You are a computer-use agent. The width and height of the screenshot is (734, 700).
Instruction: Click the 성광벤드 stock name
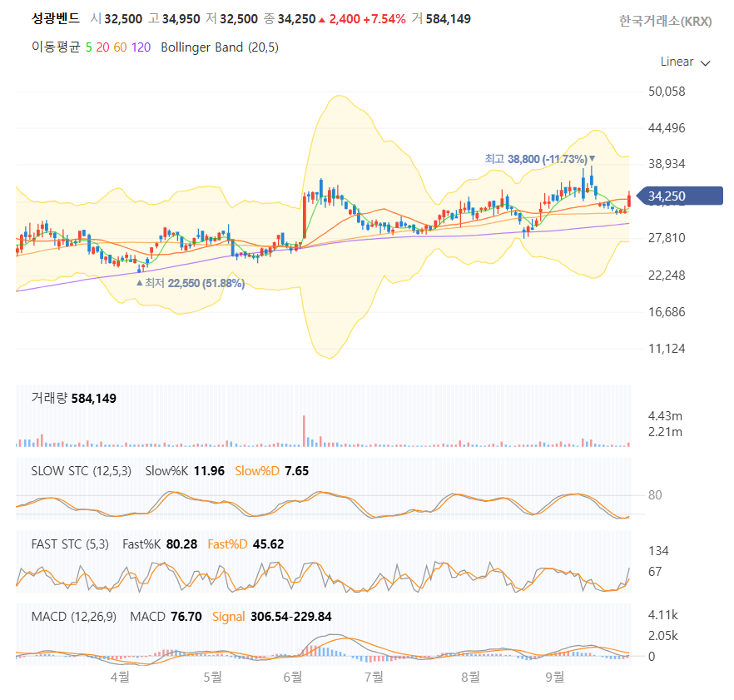[x=55, y=19]
